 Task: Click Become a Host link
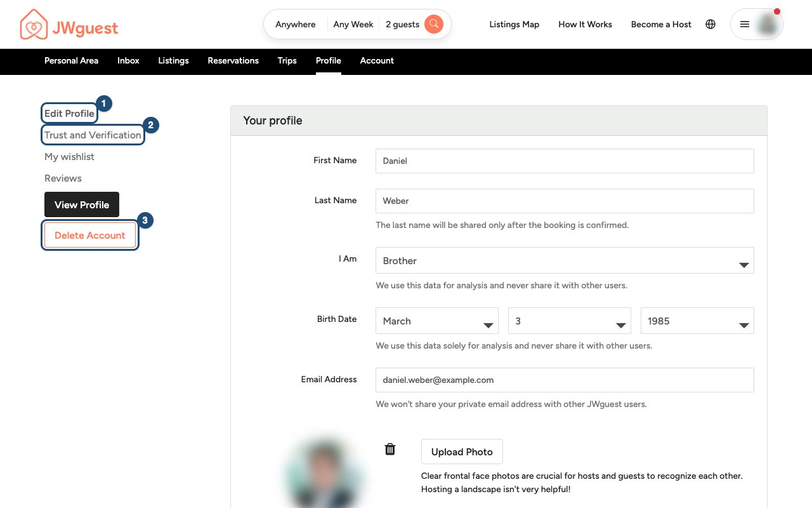(661, 24)
